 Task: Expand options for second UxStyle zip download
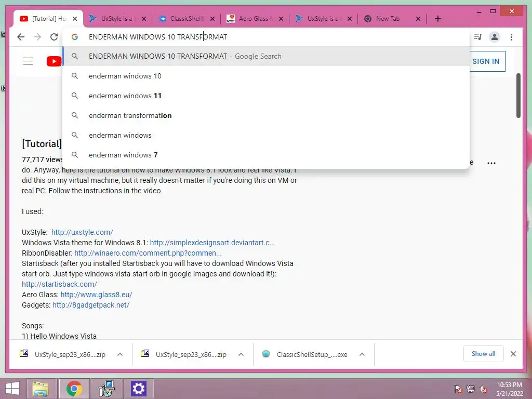[x=241, y=354]
